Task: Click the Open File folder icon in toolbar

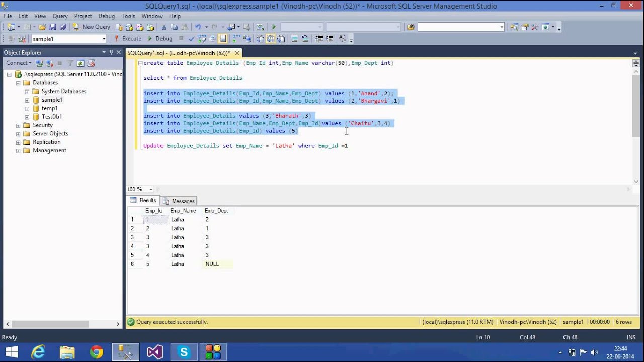Action: [42, 27]
